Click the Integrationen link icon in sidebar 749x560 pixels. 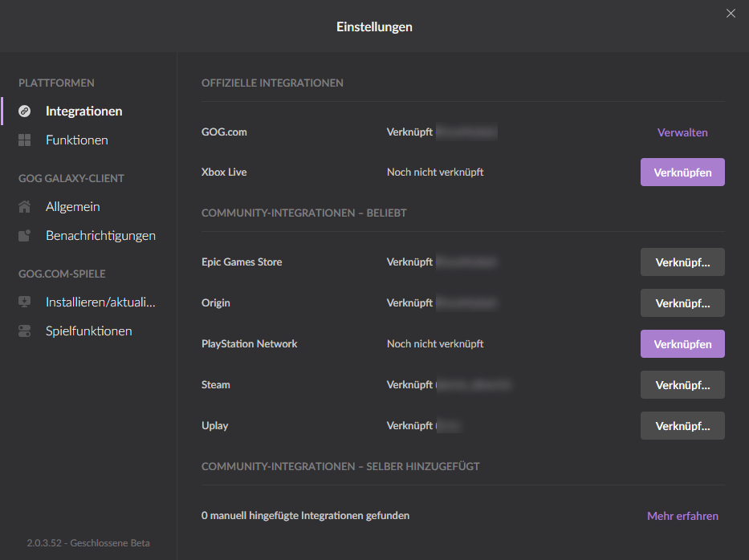click(x=24, y=112)
